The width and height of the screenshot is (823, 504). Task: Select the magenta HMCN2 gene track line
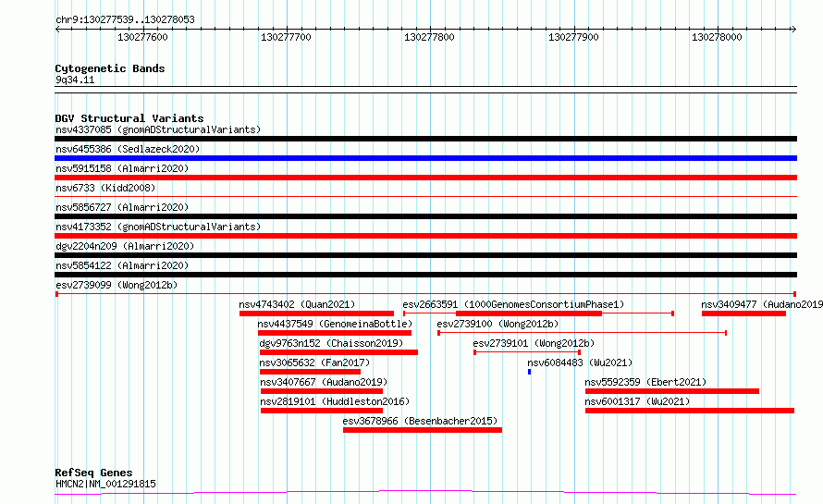pyautogui.click(x=425, y=493)
